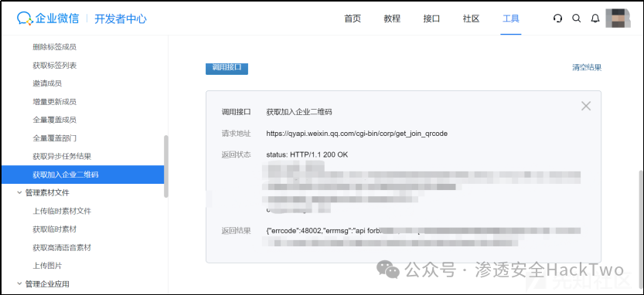
Task: Open the 社区 navigation item
Action: click(471, 19)
